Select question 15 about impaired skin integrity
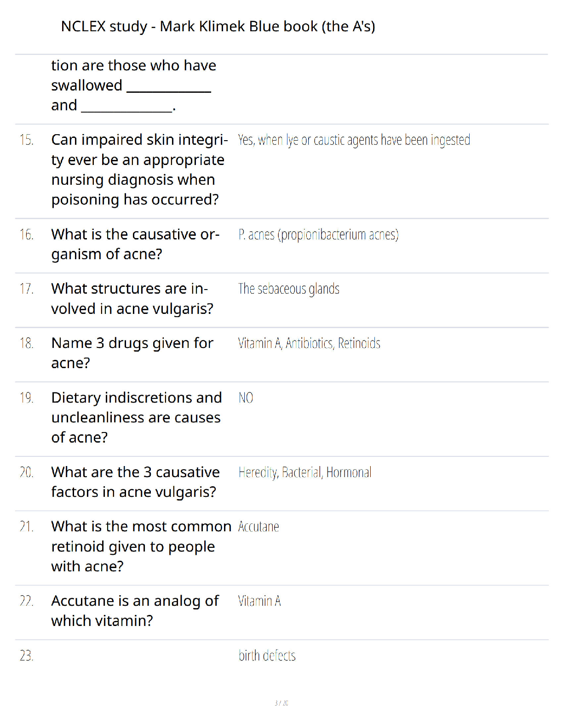The width and height of the screenshot is (563, 728). click(x=139, y=170)
